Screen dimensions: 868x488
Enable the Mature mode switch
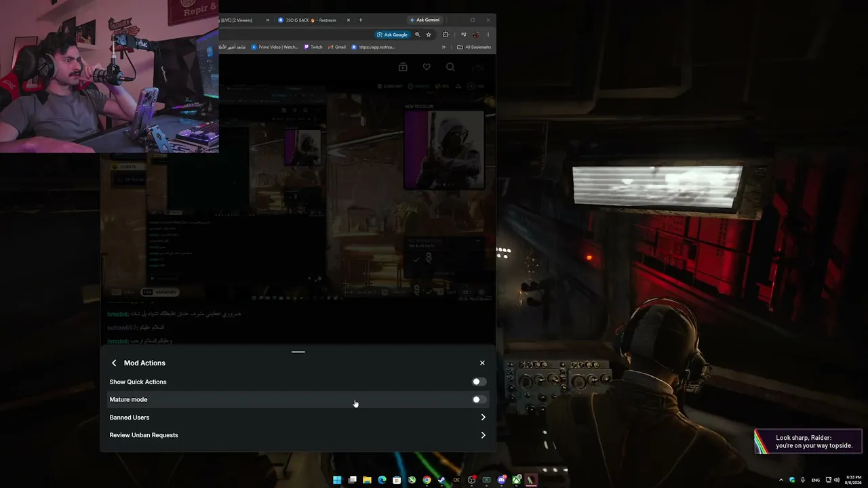pos(479,400)
